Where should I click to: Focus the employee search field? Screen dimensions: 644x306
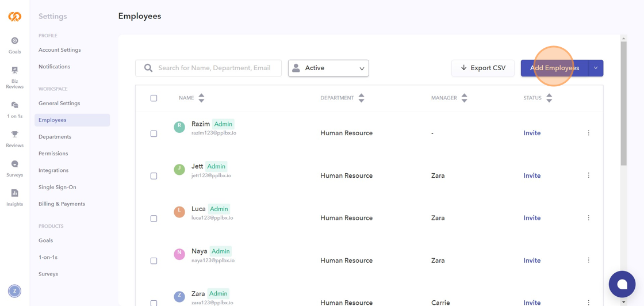coord(214,68)
